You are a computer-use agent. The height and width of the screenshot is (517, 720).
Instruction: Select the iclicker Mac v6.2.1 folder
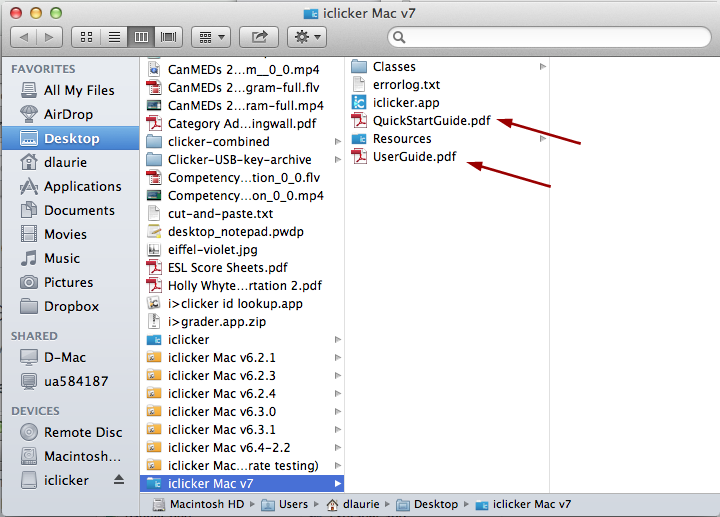(x=221, y=357)
